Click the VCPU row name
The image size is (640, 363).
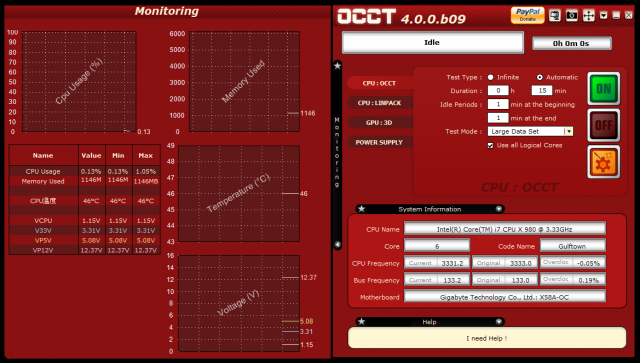point(43,220)
